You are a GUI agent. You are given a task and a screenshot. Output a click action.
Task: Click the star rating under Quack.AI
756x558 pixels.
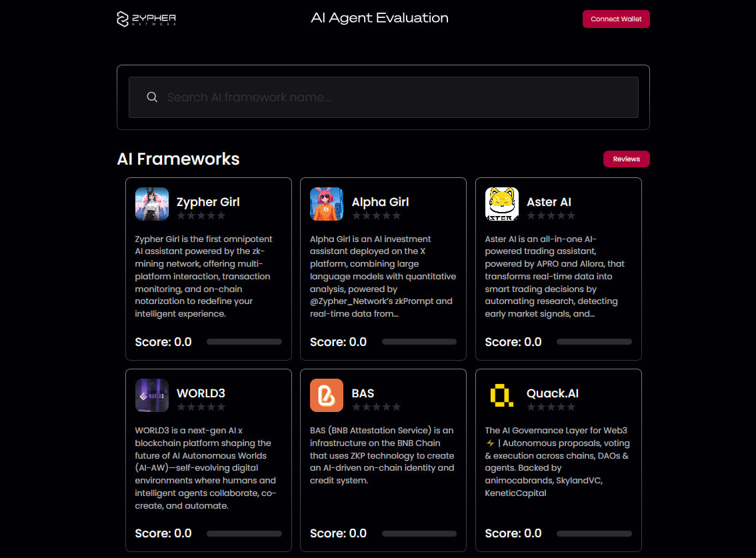(x=551, y=407)
